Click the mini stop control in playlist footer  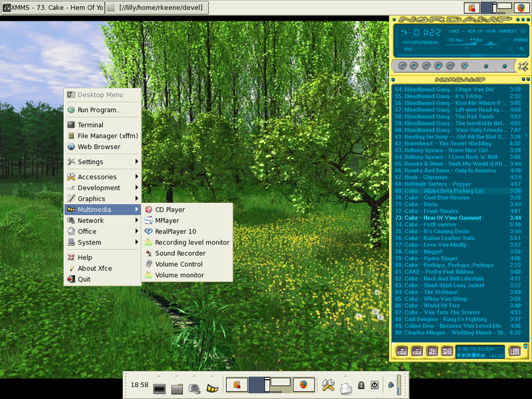474,355
